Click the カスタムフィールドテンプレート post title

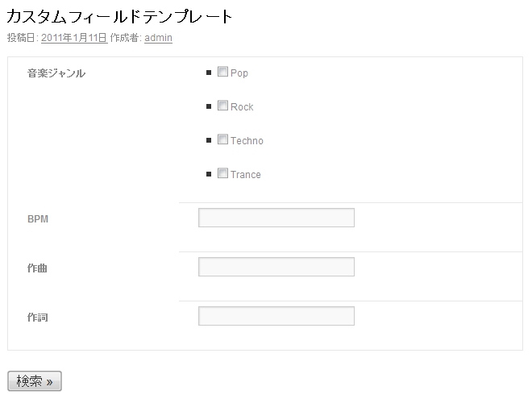(119, 17)
